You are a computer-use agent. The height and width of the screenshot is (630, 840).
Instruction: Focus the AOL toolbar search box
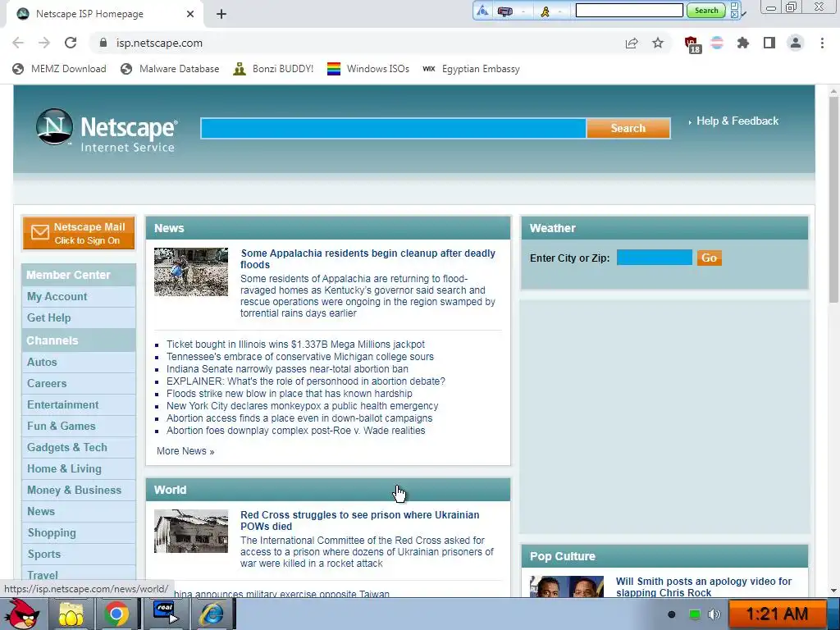629,10
